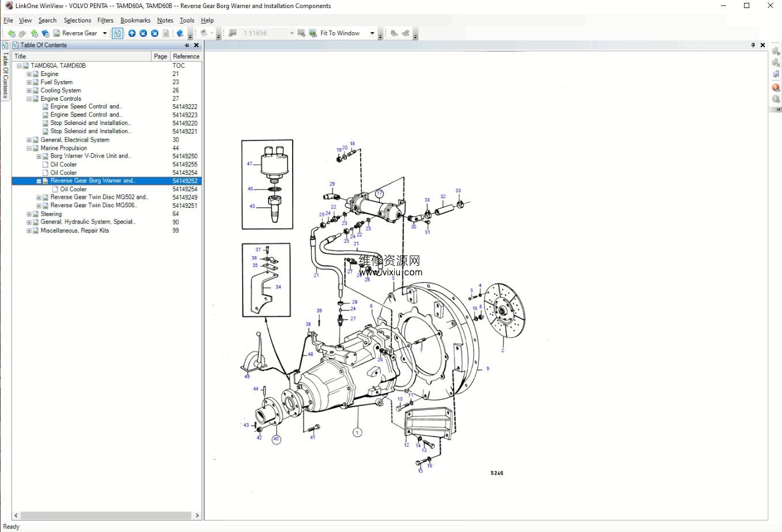This screenshot has width=782, height=532.
Task: Open the Filters menu
Action: click(x=105, y=20)
